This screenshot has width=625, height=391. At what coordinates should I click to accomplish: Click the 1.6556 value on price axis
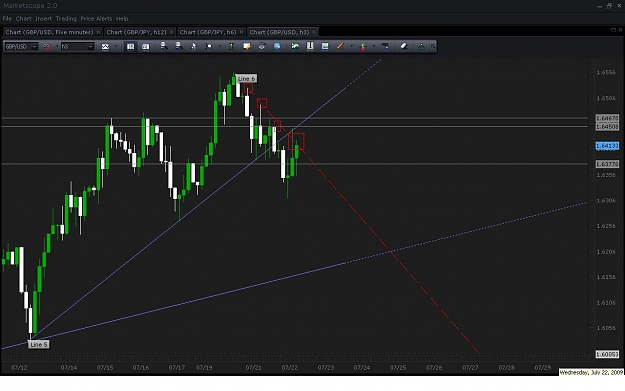point(606,73)
